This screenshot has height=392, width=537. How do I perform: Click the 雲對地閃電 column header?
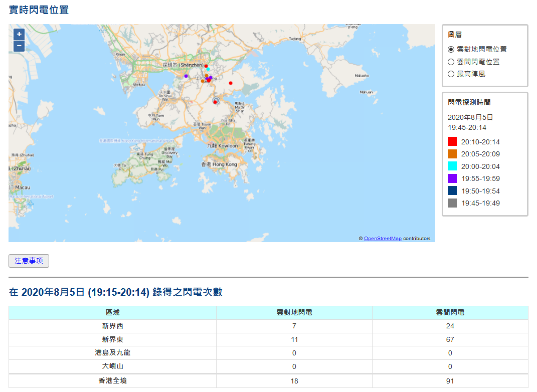click(x=294, y=312)
